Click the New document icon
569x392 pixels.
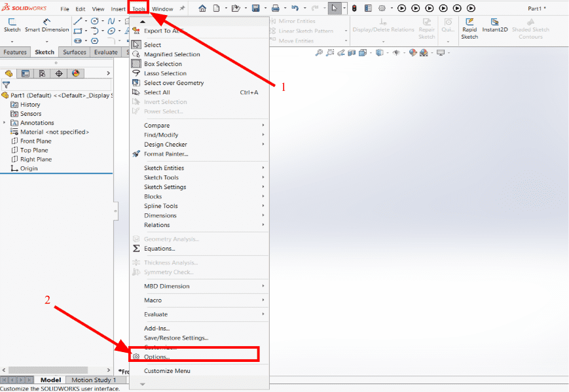point(216,8)
